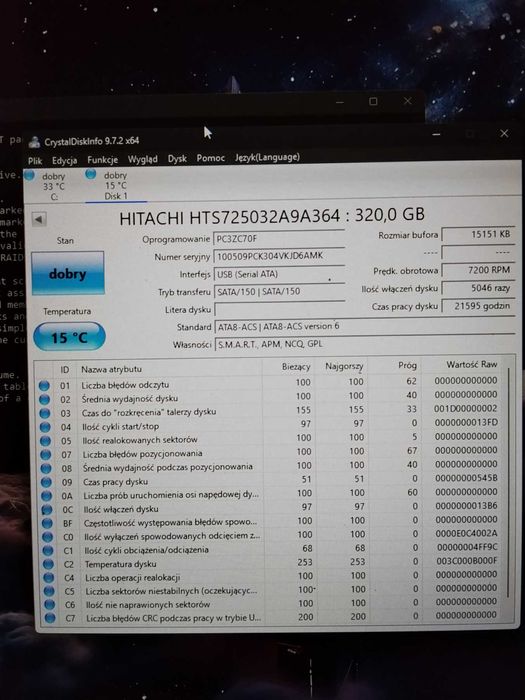This screenshot has width=525, height=700.
Task: Click status icon of attribute 04
Action: [45, 427]
